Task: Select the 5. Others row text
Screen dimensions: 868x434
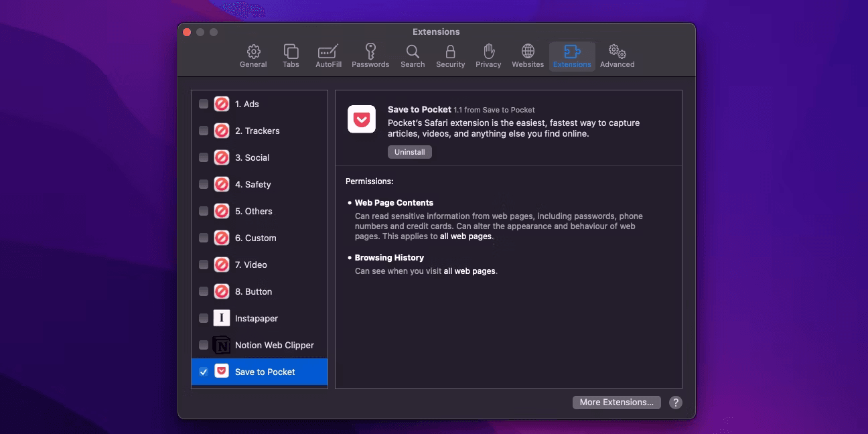Action: [254, 211]
